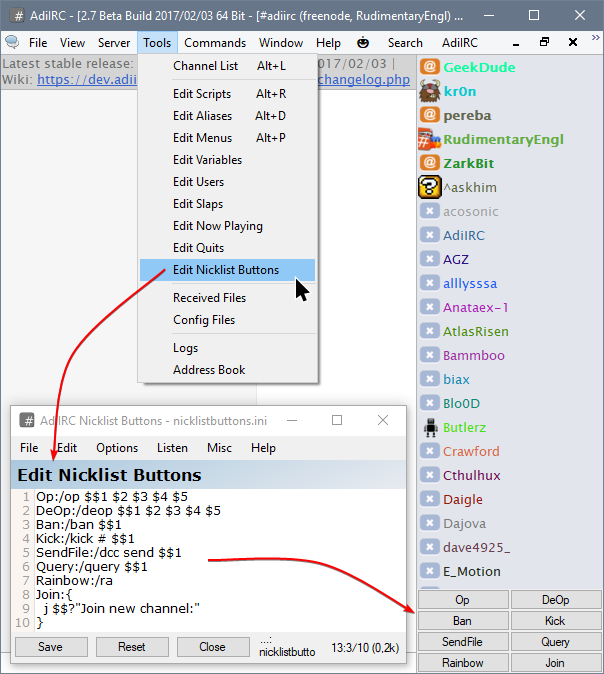Click GeekDude's operator @ icon
This screenshot has width=604, height=674.
click(x=429, y=67)
